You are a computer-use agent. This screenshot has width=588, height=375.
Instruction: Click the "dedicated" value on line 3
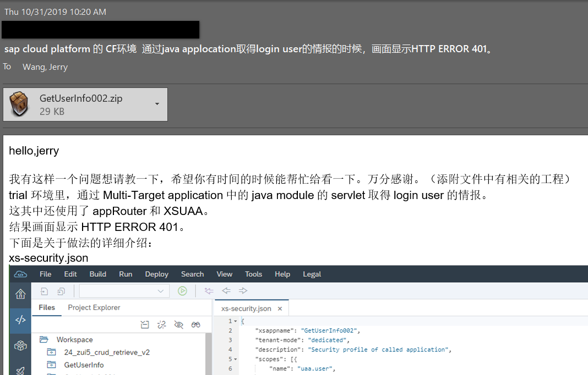point(329,340)
